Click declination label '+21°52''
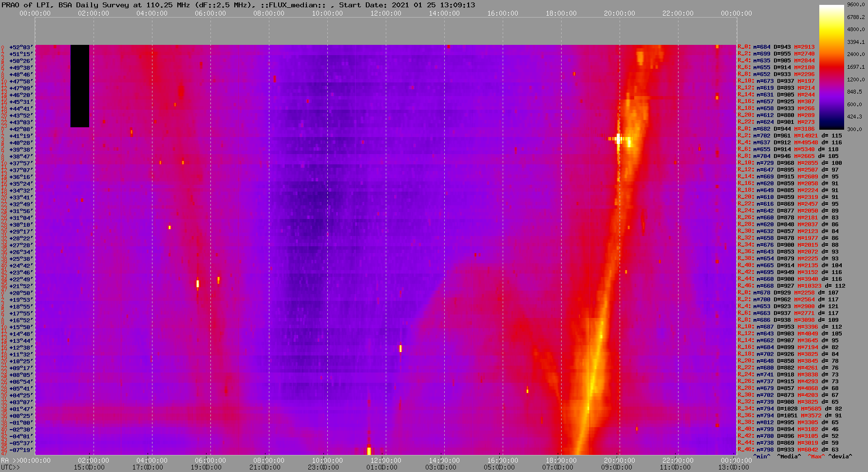 21,286
